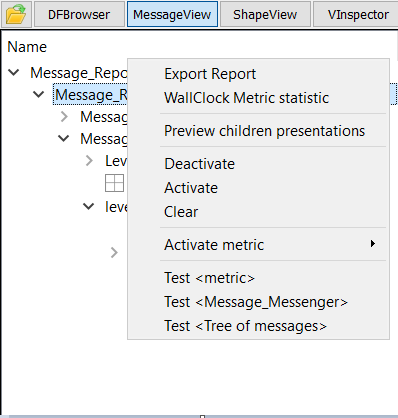Choose Export Report from context menu
This screenshot has height=418, width=398.
point(210,74)
